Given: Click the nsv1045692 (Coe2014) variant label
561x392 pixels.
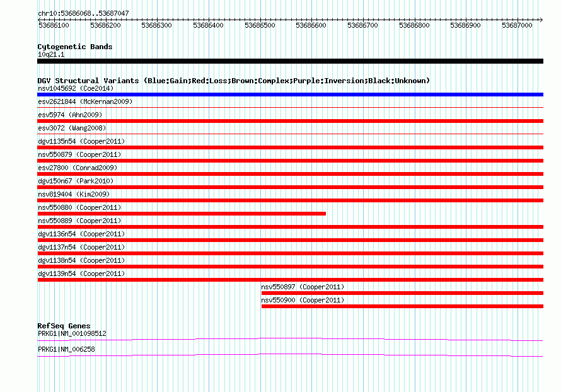Looking at the screenshot, I should coord(76,88).
